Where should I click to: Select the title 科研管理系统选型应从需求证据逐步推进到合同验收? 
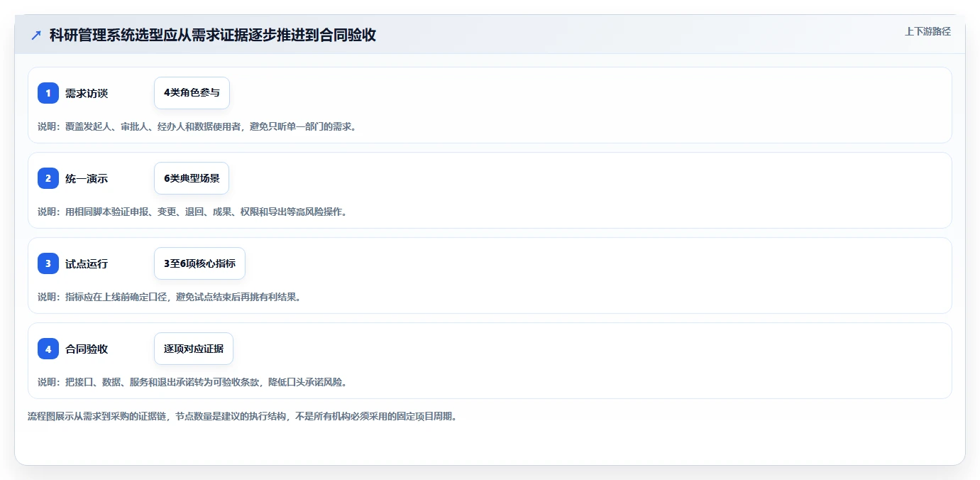[213, 36]
